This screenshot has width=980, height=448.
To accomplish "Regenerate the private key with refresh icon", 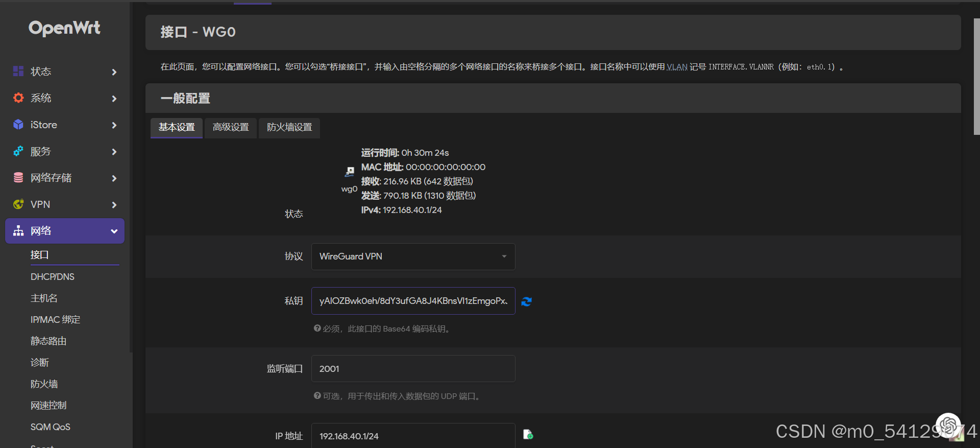I will 527,301.
